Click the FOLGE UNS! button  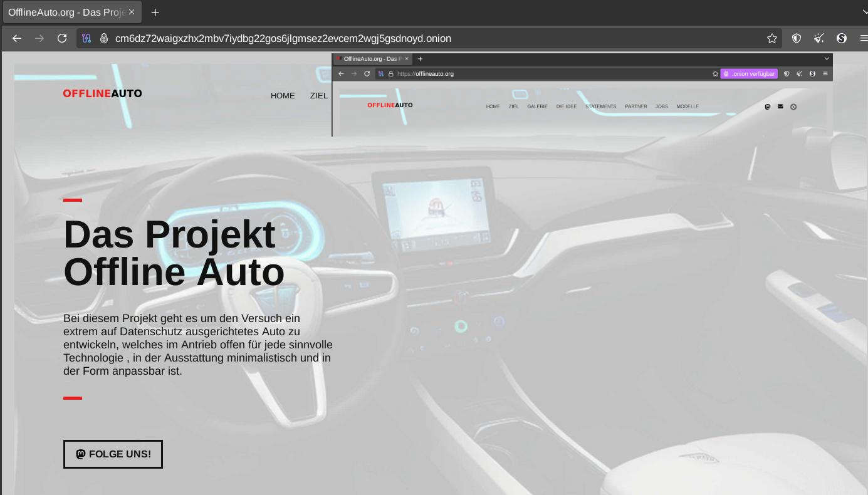[113, 454]
